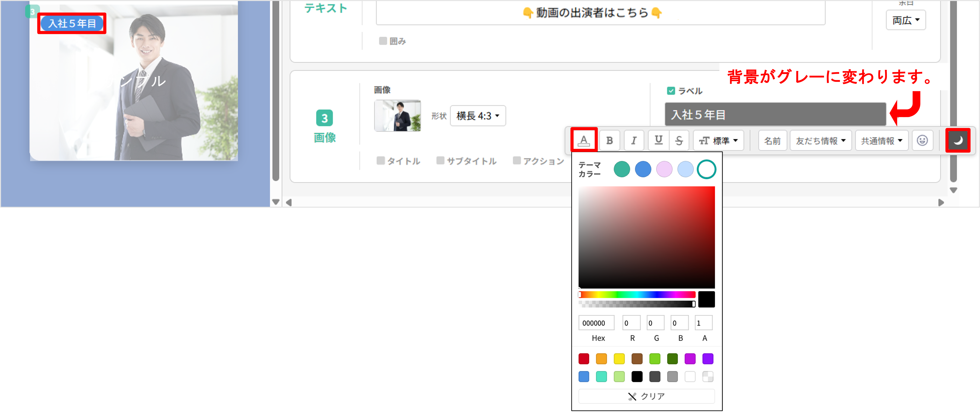The height and width of the screenshot is (412, 980).
Task: Insert the 名前 variable
Action: tap(772, 140)
